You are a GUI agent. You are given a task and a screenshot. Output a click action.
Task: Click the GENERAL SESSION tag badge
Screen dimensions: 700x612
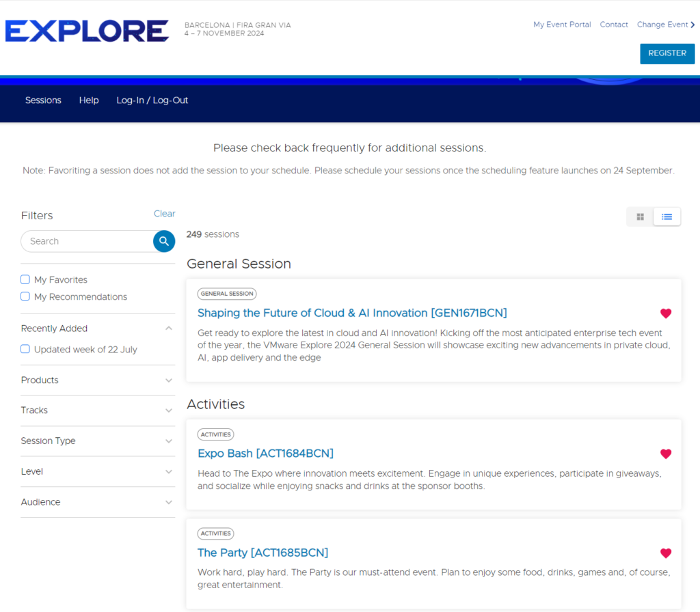[227, 294]
